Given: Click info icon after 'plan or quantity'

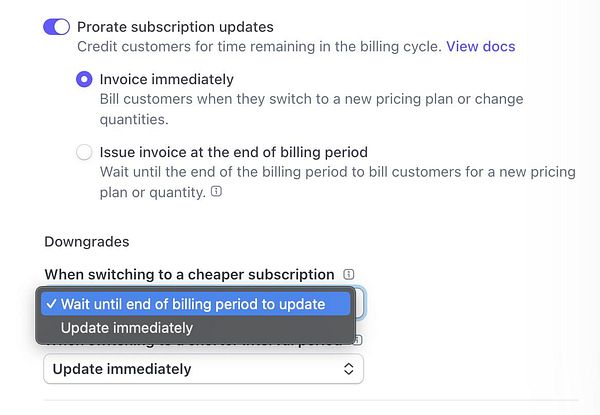Looking at the screenshot, I should [x=217, y=192].
